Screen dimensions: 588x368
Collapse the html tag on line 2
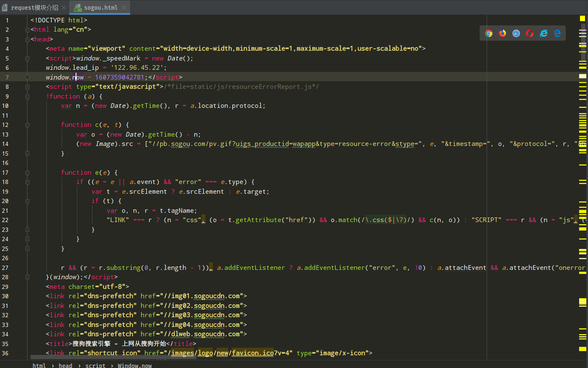point(27,30)
